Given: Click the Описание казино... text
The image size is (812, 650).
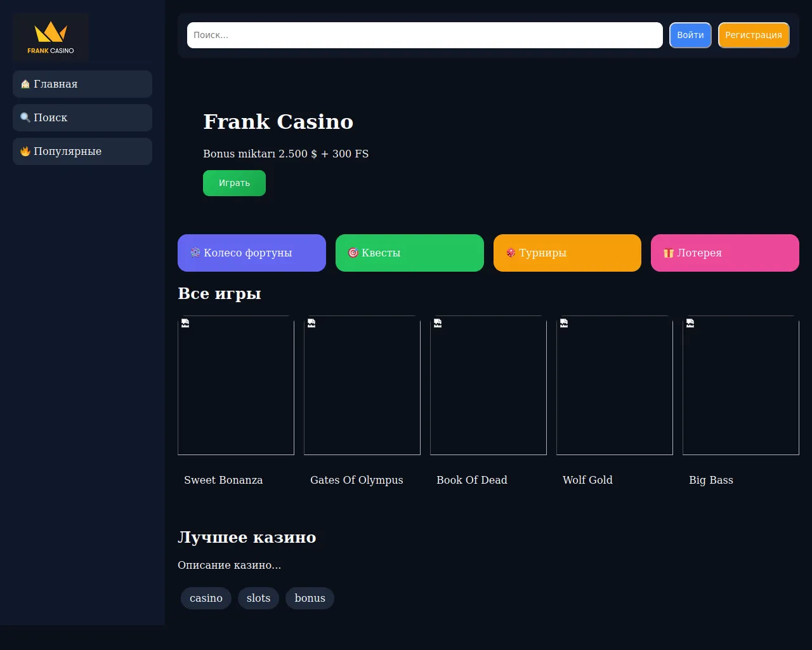Looking at the screenshot, I should click(x=229, y=565).
